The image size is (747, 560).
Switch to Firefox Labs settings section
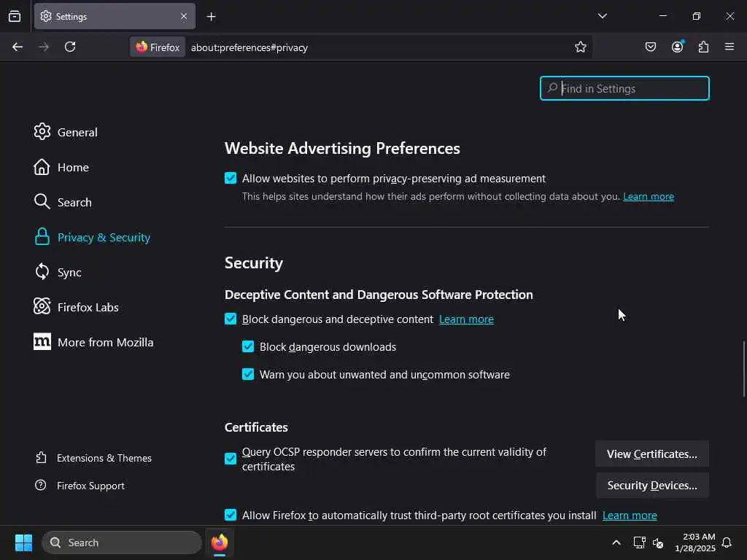pos(88,307)
